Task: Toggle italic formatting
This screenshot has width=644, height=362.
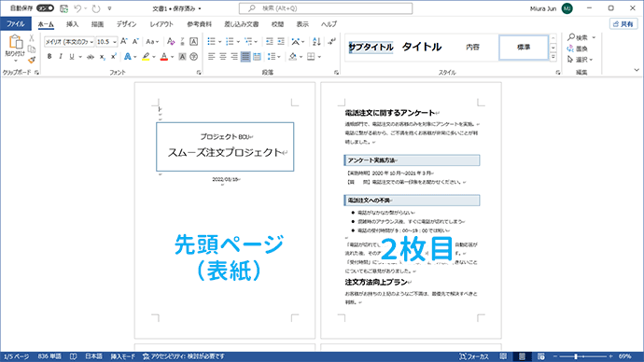Action: [x=61, y=57]
